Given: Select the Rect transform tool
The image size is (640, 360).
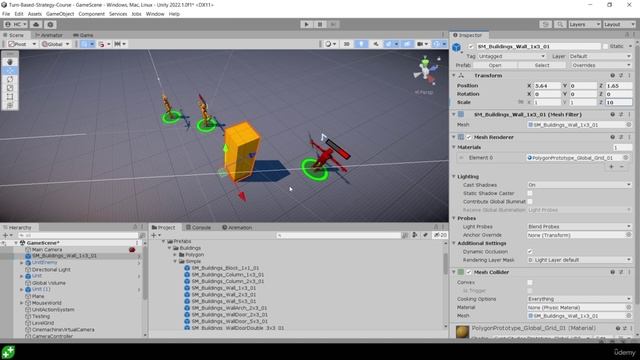Looking at the screenshot, I should [x=10, y=97].
